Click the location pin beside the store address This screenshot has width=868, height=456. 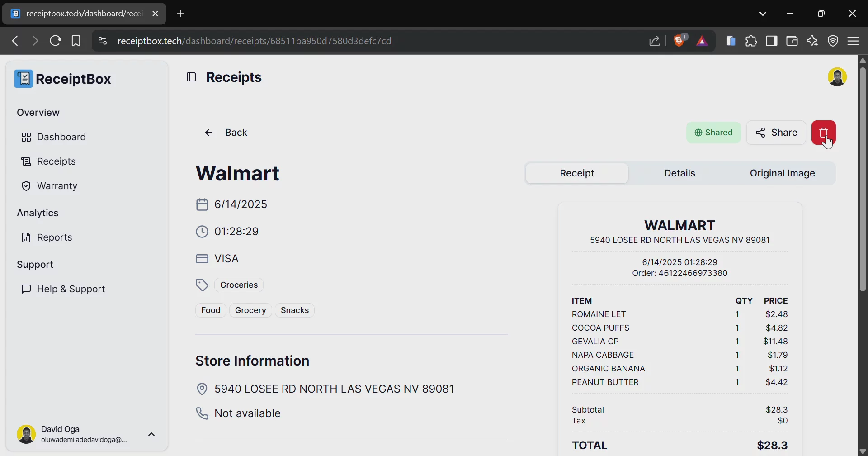(202, 389)
